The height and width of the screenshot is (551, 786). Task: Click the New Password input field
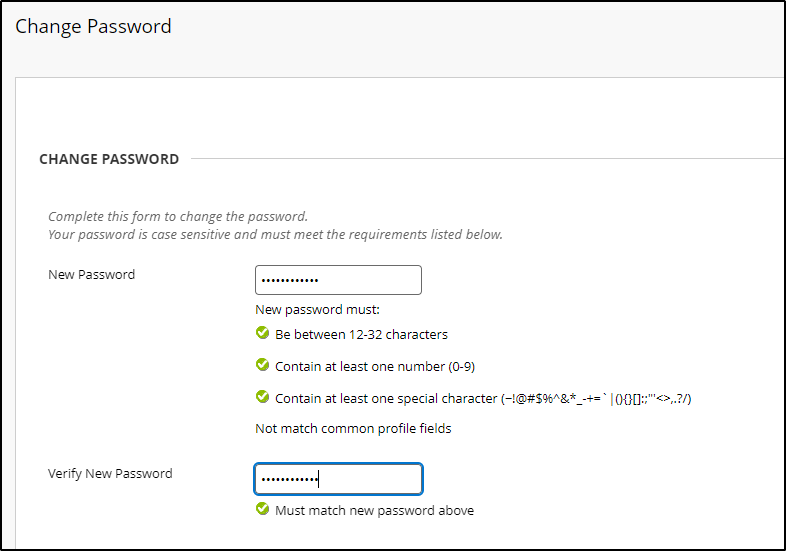point(338,280)
